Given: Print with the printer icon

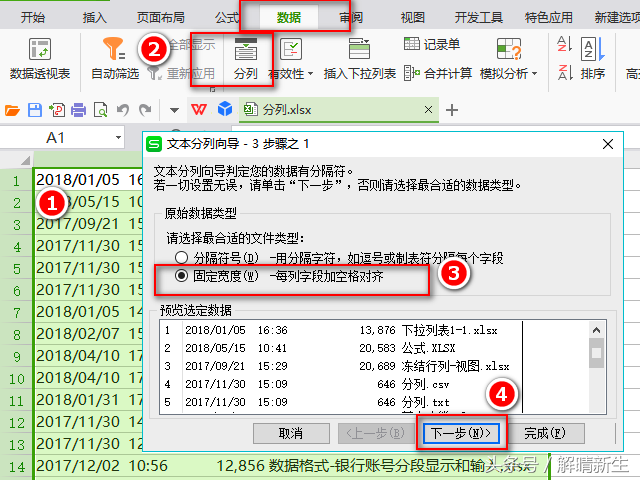Looking at the screenshot, I should [78, 110].
